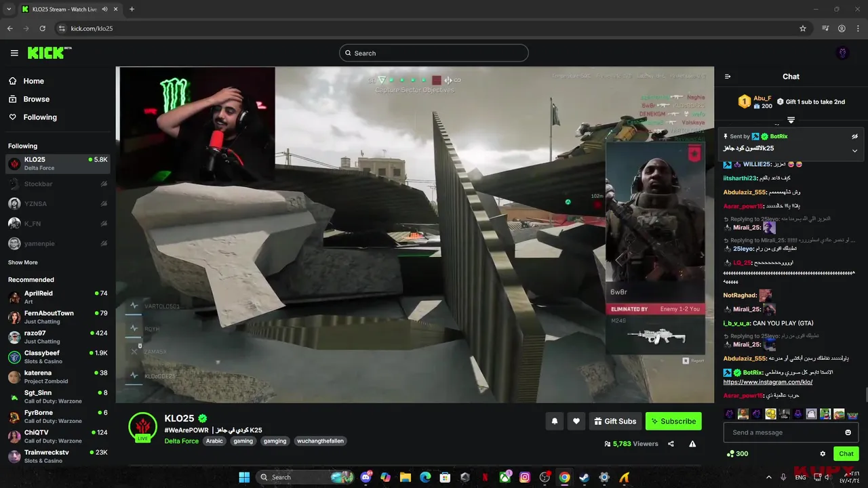Reload the page with browser refresh button
Viewport: 868px width, 488px height.
coord(42,28)
